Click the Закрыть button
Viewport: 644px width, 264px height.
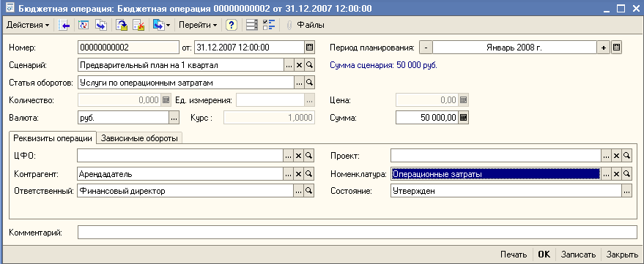pyautogui.click(x=622, y=254)
